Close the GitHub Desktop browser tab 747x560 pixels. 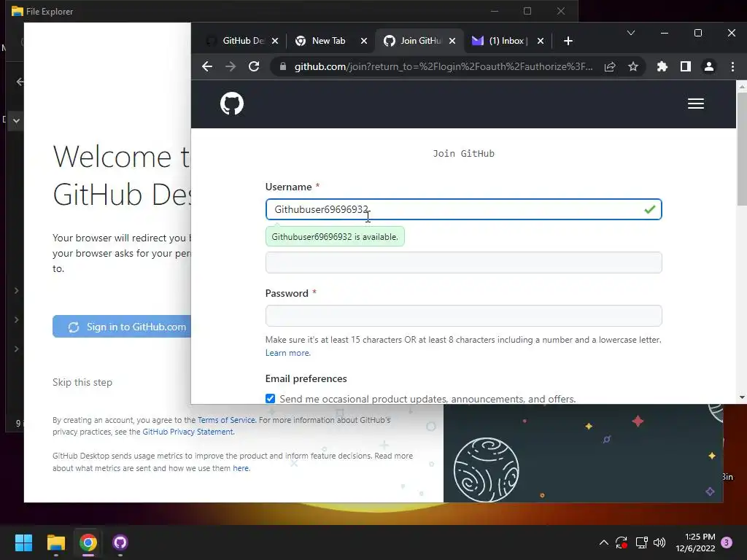275,41
